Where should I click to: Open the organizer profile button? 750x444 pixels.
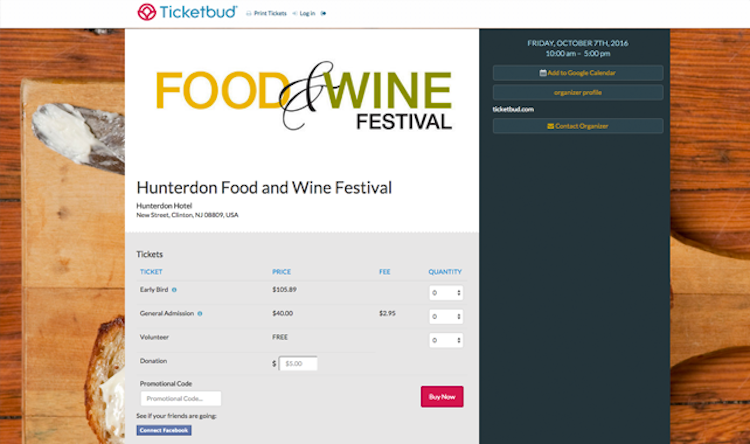pyautogui.click(x=577, y=92)
